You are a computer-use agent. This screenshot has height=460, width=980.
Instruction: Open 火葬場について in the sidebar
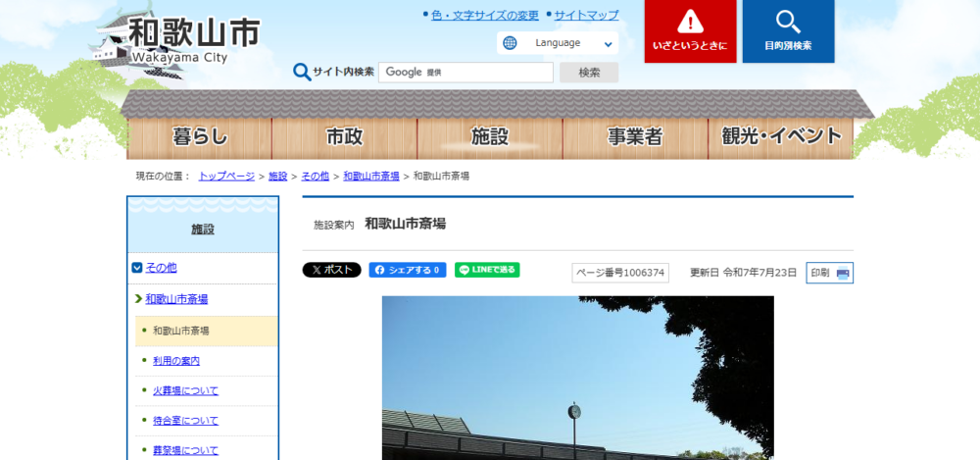pos(185,390)
